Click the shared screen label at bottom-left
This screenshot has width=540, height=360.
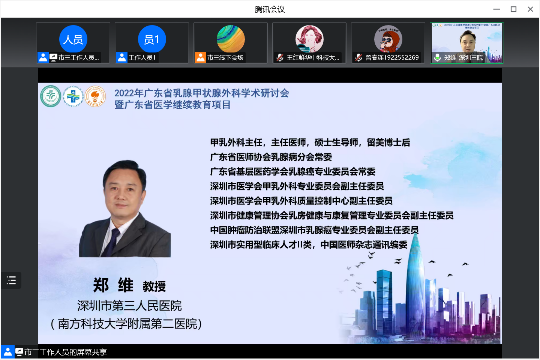pos(65,352)
